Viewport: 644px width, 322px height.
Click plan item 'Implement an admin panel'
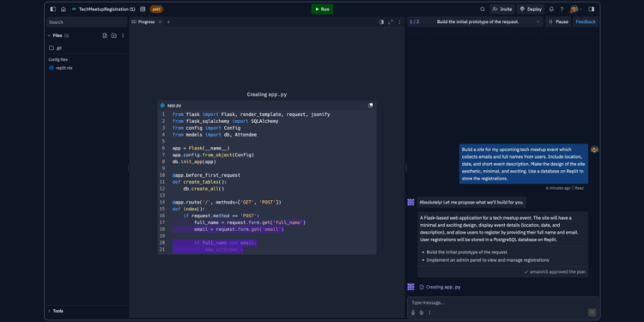[488, 260]
